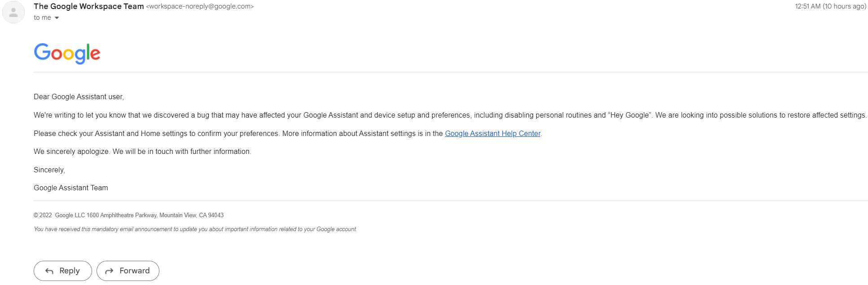Viewport: 868px width, 285px height.
Task: Click the 'Google Assistant Team' signature
Action: 71,188
